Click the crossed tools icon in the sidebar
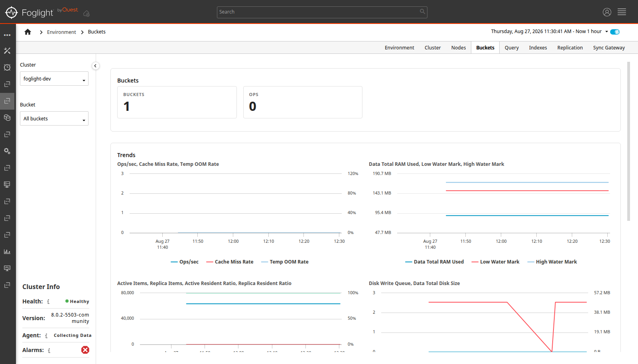The width and height of the screenshot is (638, 364). click(x=7, y=51)
